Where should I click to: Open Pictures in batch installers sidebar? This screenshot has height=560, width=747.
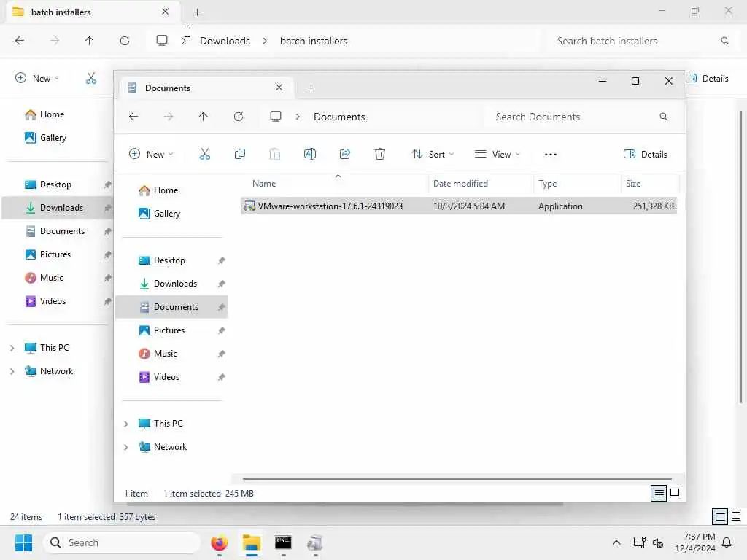(55, 254)
